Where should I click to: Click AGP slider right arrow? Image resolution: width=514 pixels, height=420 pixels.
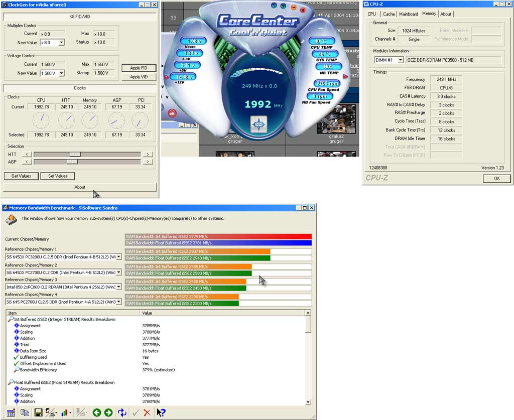coord(148,162)
